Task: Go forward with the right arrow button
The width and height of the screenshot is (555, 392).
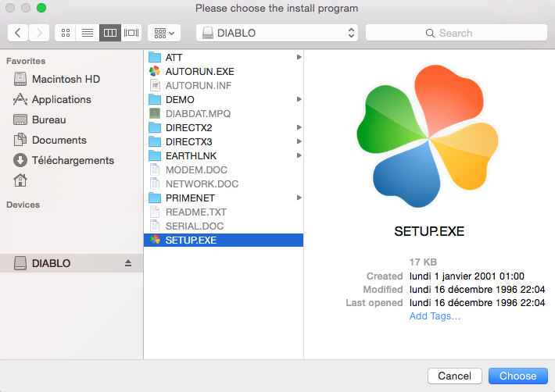Action: click(x=39, y=33)
